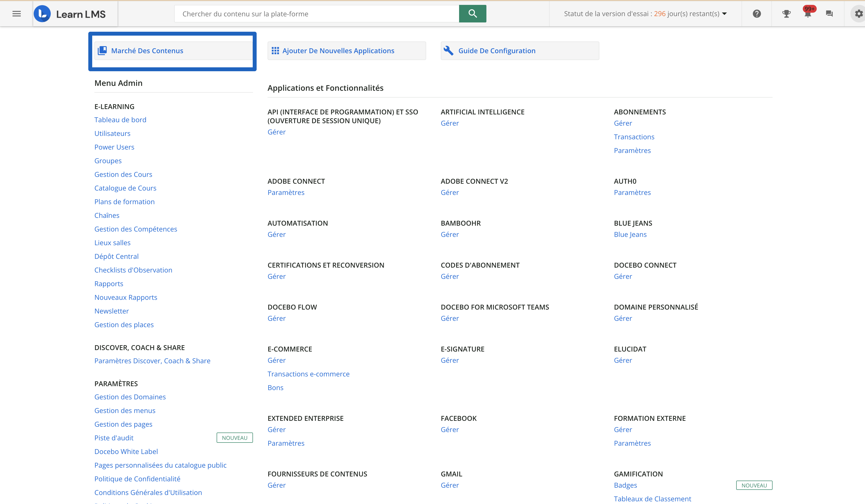Open the help question mark icon

[x=756, y=14]
